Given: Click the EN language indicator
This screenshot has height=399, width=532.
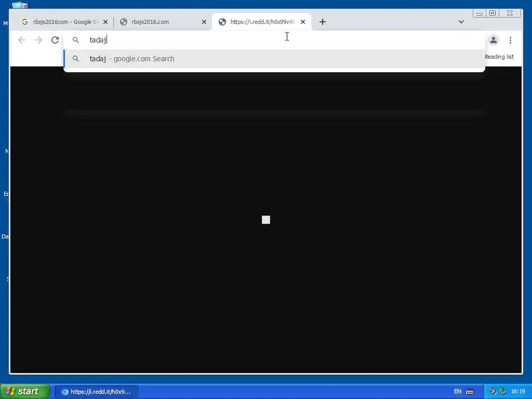Looking at the screenshot, I should click(x=457, y=392).
